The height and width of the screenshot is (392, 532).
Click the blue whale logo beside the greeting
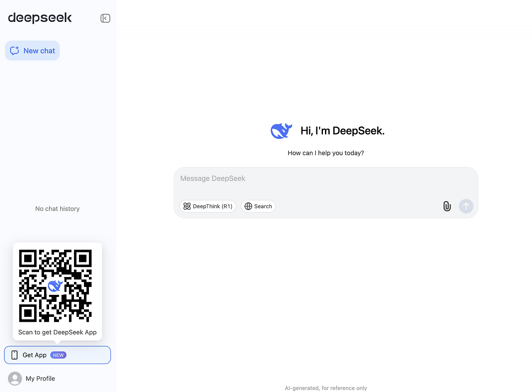coord(281,131)
